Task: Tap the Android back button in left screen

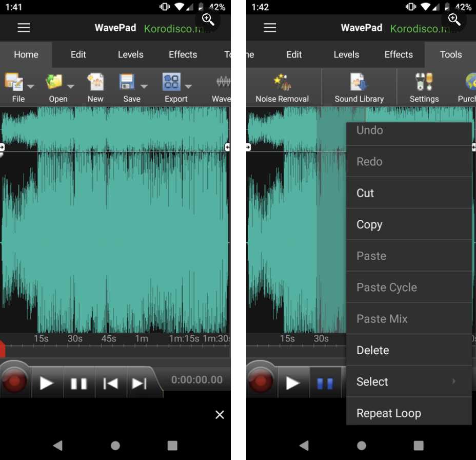Action: pyautogui.click(x=57, y=446)
